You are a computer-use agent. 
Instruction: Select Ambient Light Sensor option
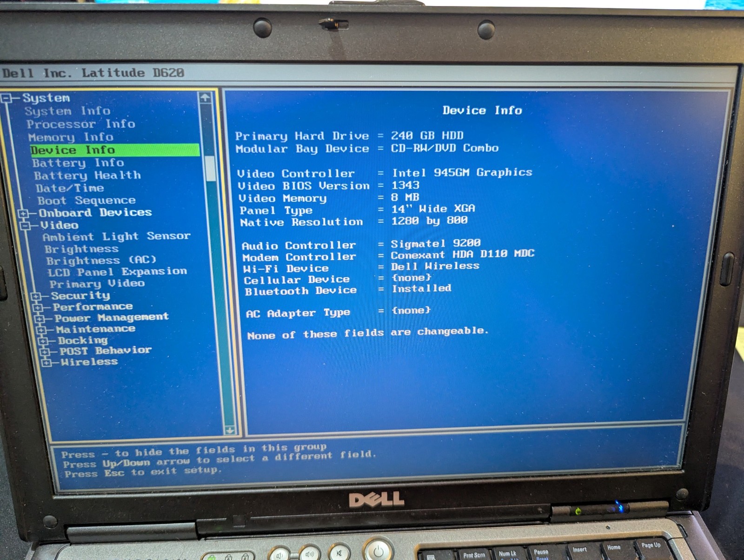(116, 236)
